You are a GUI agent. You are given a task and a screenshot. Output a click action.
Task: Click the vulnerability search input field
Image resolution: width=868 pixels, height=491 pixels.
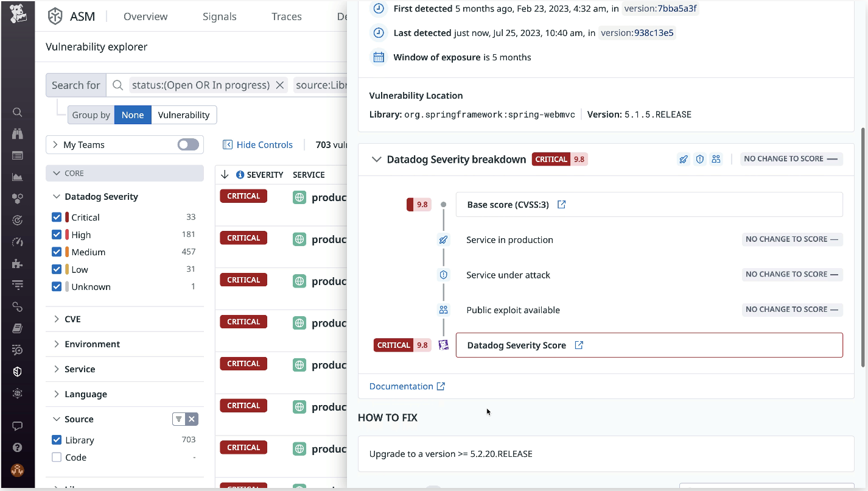click(x=226, y=85)
